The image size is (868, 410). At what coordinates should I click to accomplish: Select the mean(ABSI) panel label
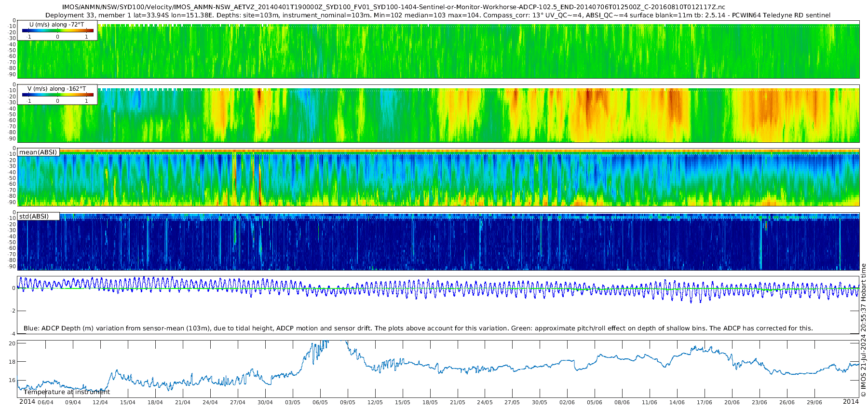38,152
